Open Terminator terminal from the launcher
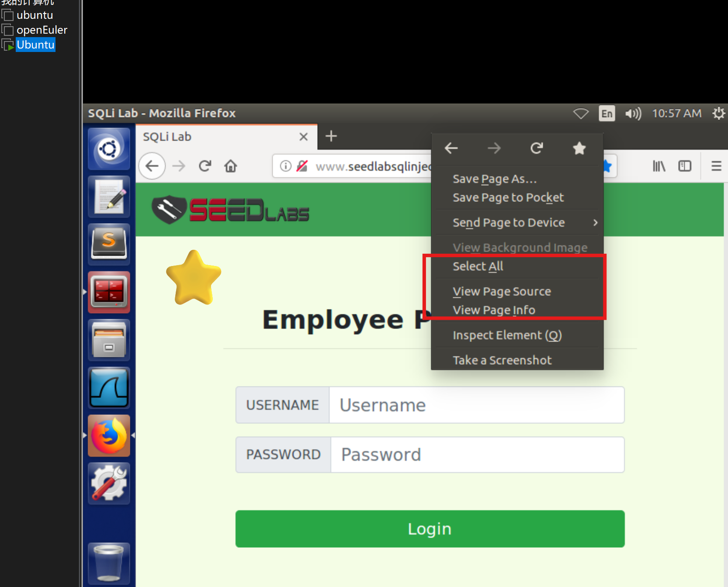 click(109, 292)
